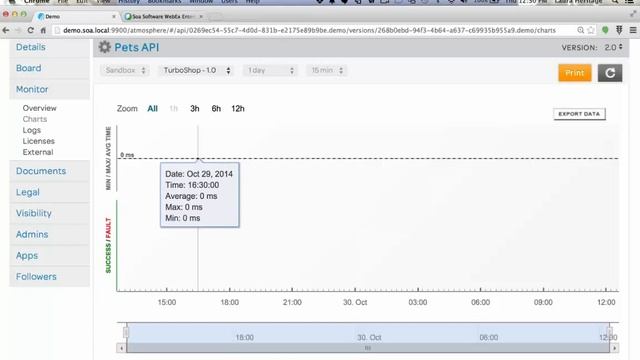Click the browser forward arrow

(18, 30)
